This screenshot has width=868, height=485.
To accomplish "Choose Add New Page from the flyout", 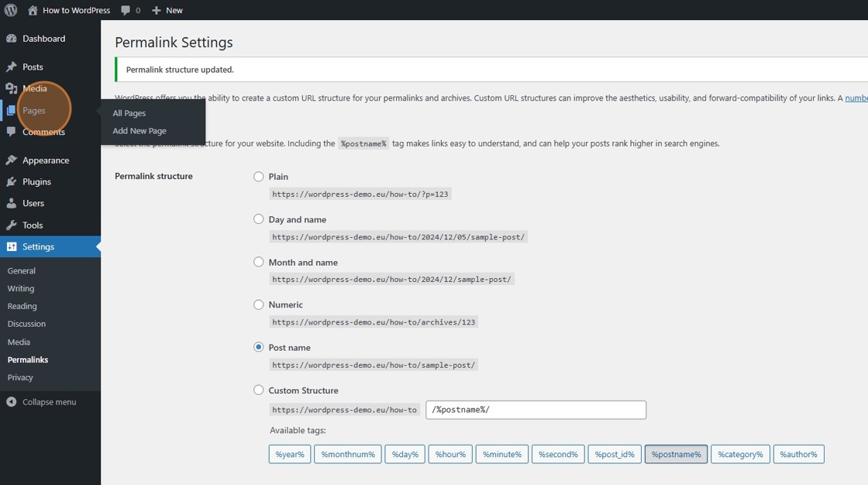I will [x=139, y=131].
